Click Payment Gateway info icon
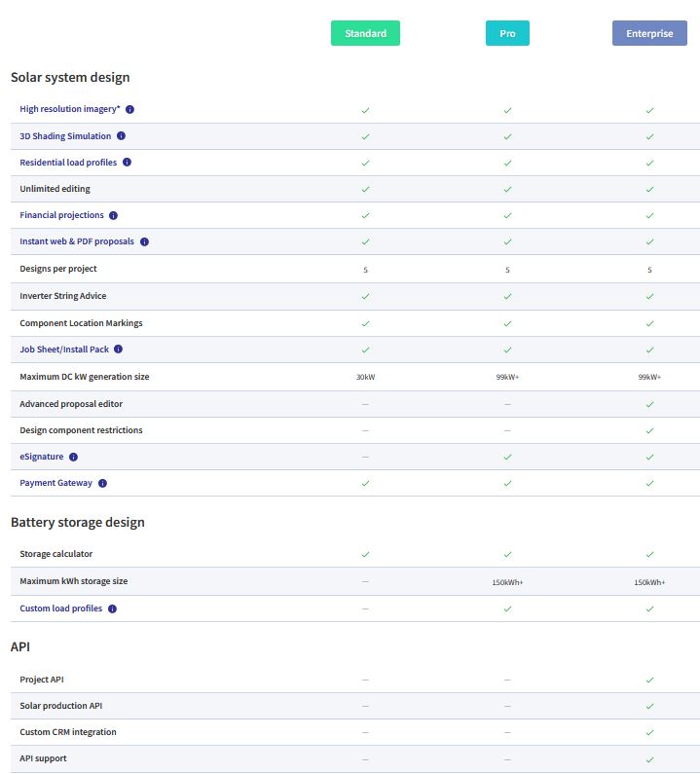The width and height of the screenshot is (700, 774). 102,483
